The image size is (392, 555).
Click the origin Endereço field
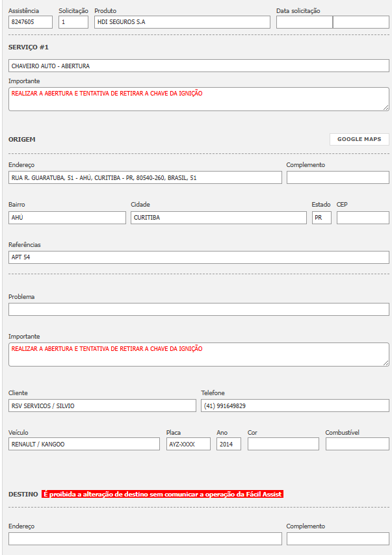coord(145,177)
